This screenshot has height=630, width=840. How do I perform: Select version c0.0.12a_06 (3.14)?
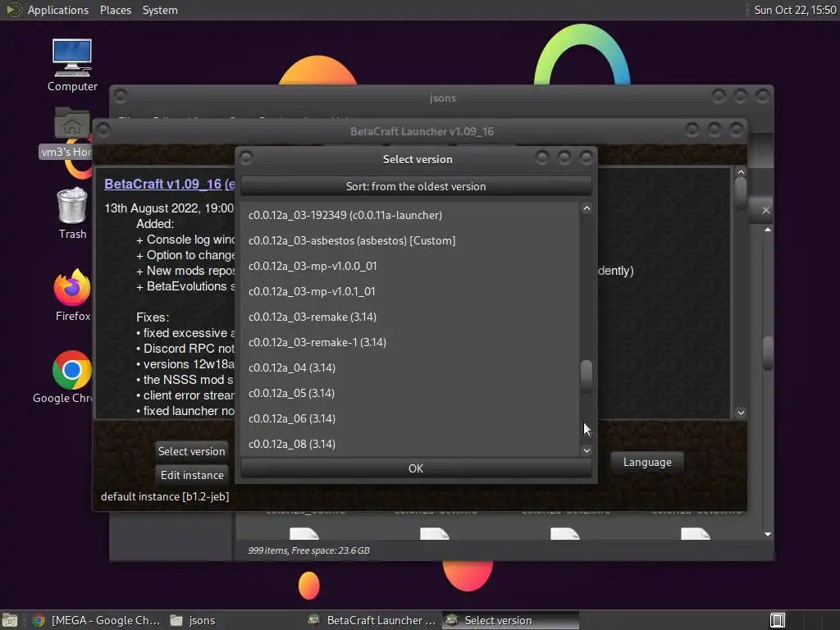(x=410, y=419)
